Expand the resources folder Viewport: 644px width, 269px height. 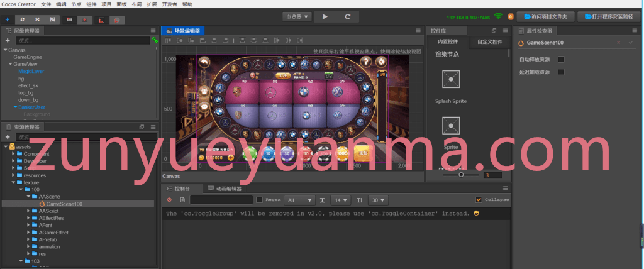(x=13, y=175)
